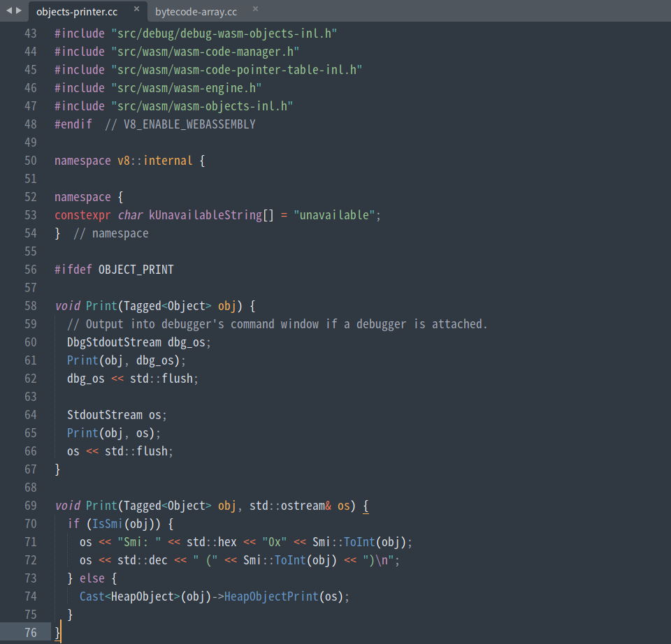671x644 pixels.
Task: Click line number 50 in the gutter
Action: [30, 161]
